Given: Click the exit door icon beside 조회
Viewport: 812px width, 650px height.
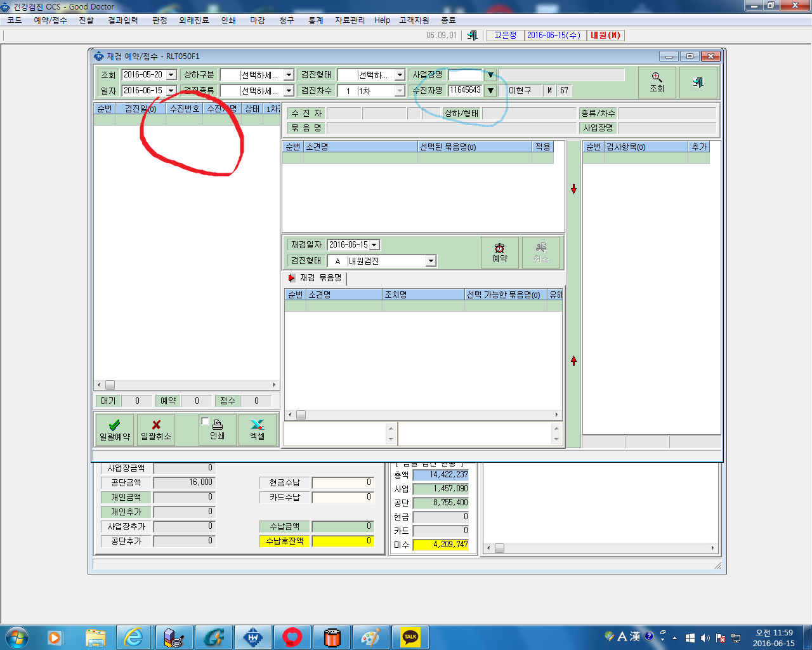Looking at the screenshot, I should pos(698,83).
